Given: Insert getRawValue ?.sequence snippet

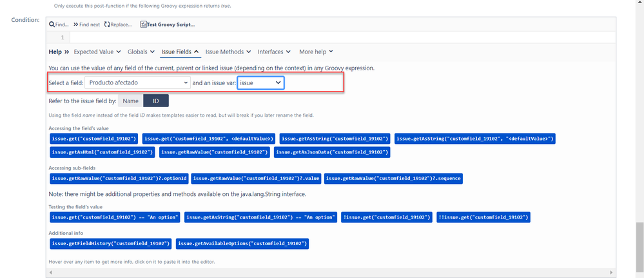Looking at the screenshot, I should click(x=393, y=179).
